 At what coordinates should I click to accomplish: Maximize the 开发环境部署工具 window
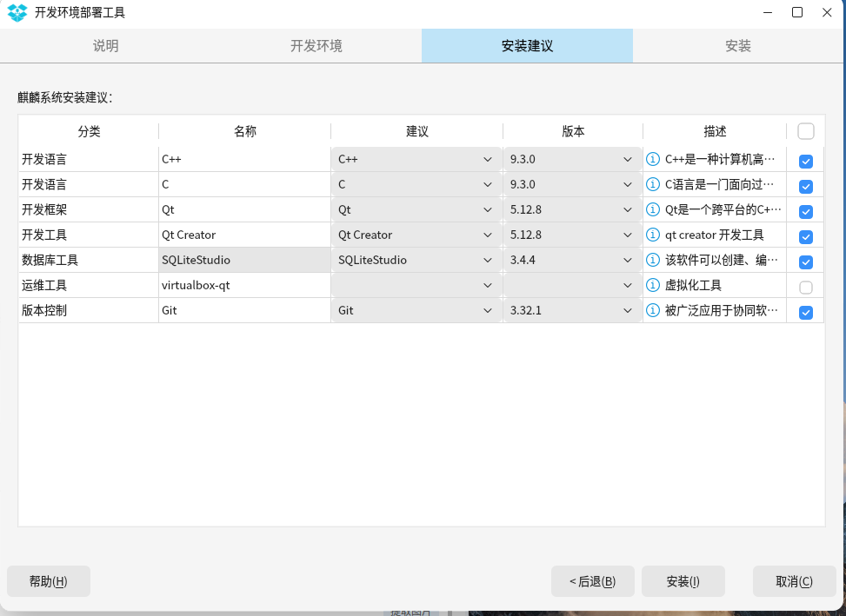797,12
